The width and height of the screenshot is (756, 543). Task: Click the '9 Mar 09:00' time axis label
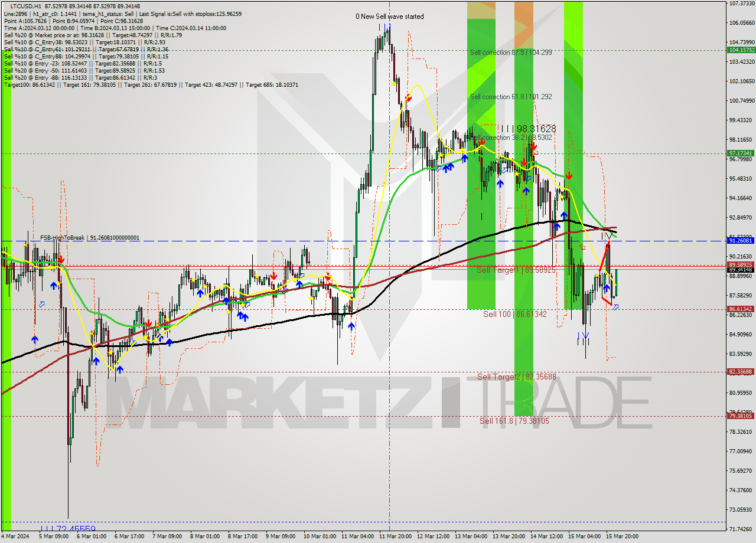coord(281,537)
